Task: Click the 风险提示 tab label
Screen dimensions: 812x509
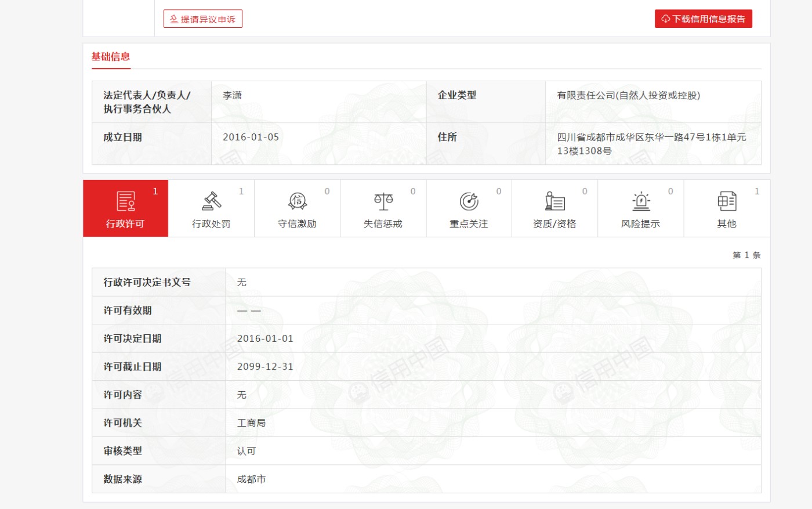Action: click(x=640, y=224)
